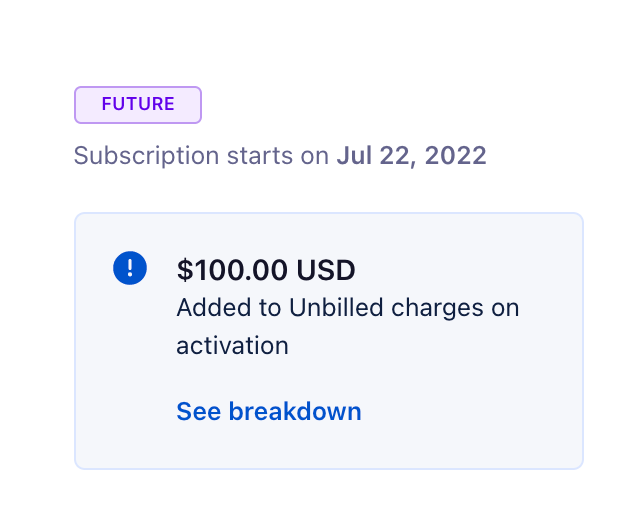Screen dimensions: 630x518
Task: Click 'Added to Unbilled charges on' line
Action: [x=348, y=308]
